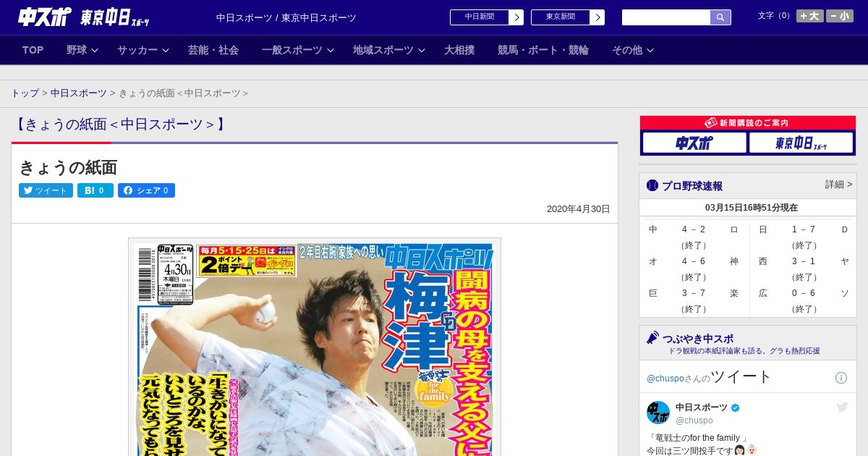This screenshot has height=456, width=868.
Task: Go to TOP in navigation bar
Action: tap(33, 50)
